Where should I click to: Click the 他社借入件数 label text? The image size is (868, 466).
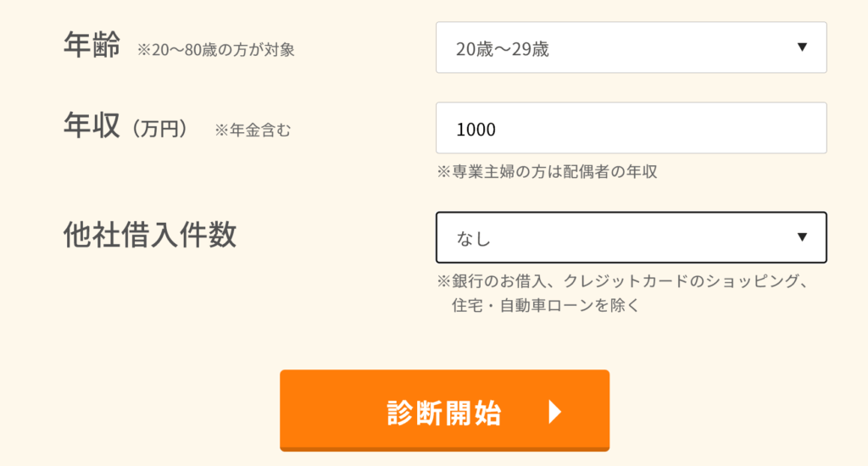pyautogui.click(x=150, y=236)
